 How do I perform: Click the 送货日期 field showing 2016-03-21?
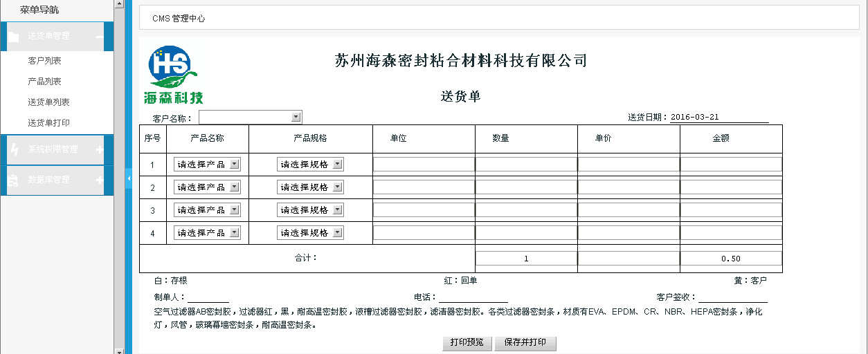(719, 118)
